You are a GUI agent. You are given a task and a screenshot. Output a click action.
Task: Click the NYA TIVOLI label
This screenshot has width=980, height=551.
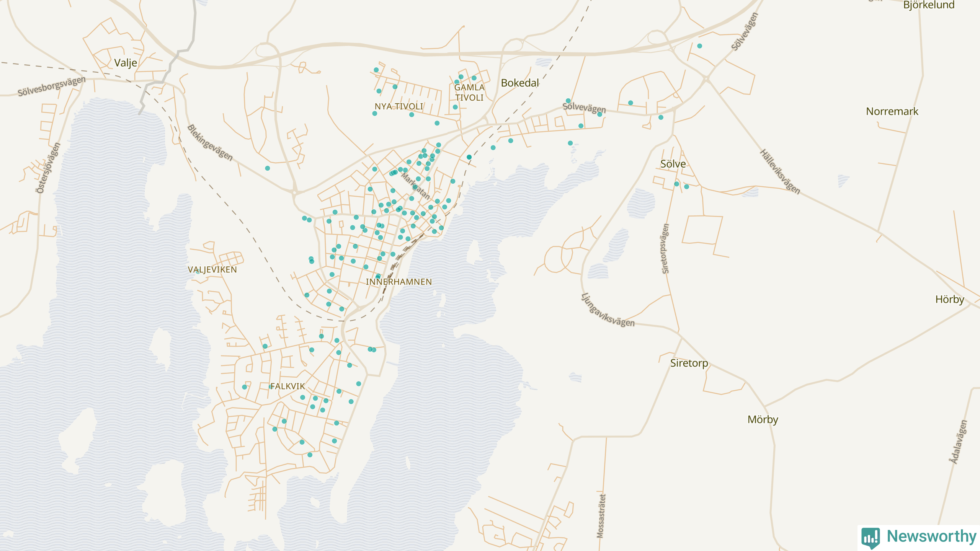pos(399,106)
